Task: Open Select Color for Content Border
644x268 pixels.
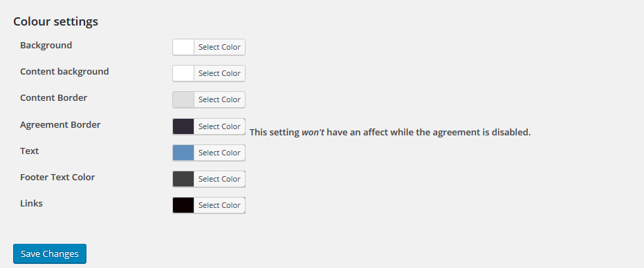Action: (x=219, y=99)
